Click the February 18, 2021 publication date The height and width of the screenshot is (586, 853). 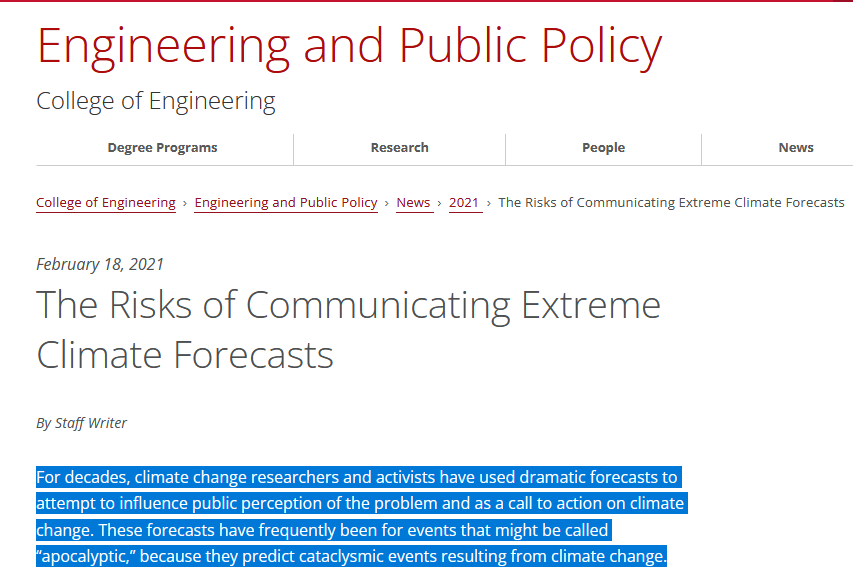100,265
